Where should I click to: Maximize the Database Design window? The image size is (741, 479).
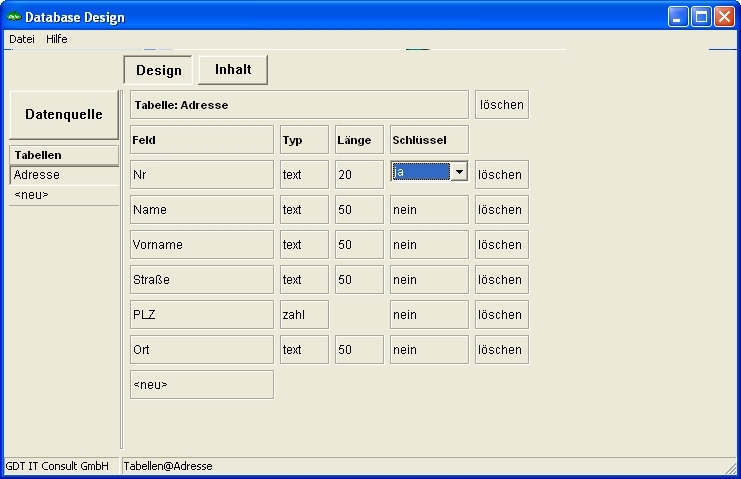701,17
